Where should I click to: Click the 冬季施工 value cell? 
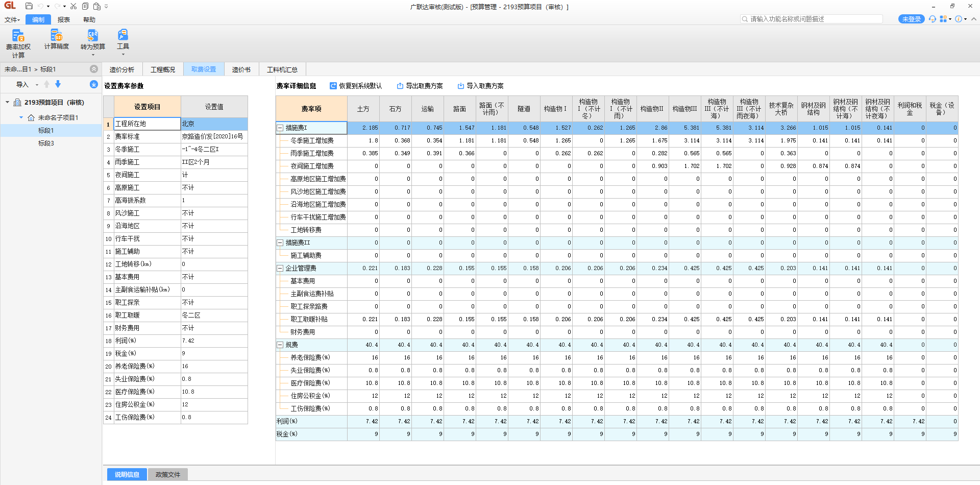tap(214, 149)
